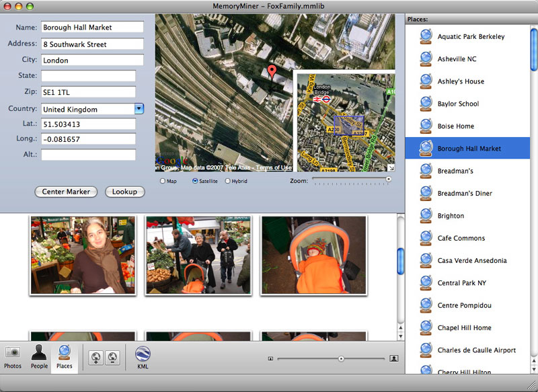Click the red map marker pin

[272, 73]
